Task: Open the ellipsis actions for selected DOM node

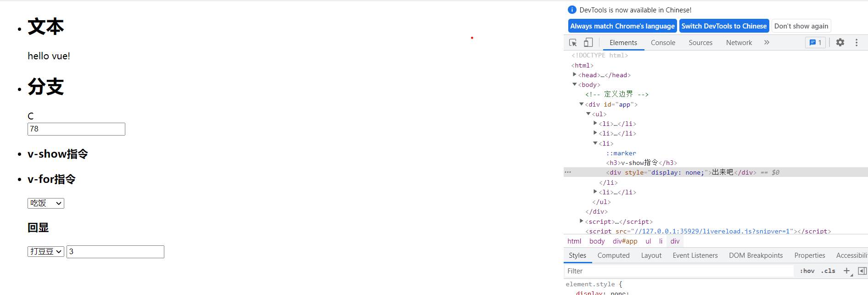Action: pyautogui.click(x=568, y=172)
